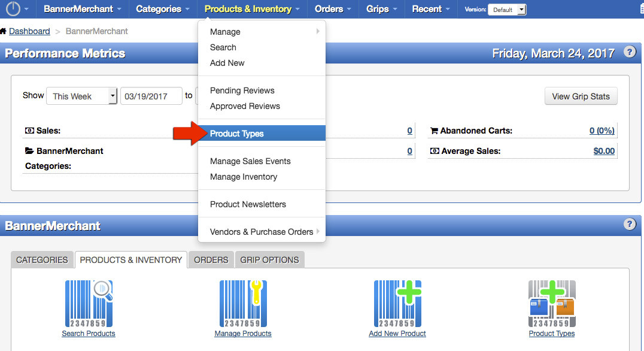Click the home icon in breadcrumb
644x351 pixels.
coord(4,31)
